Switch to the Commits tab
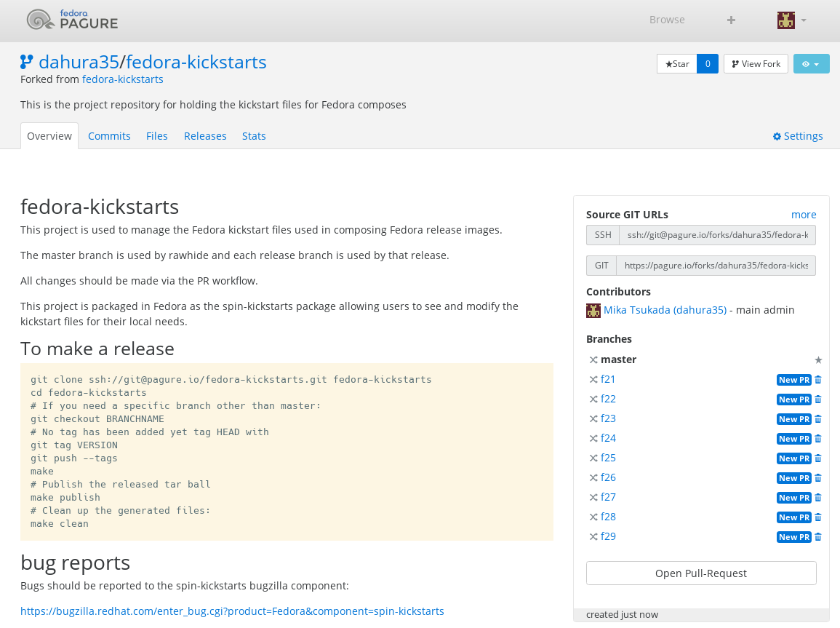Viewport: 840px width, 628px height. tap(109, 136)
